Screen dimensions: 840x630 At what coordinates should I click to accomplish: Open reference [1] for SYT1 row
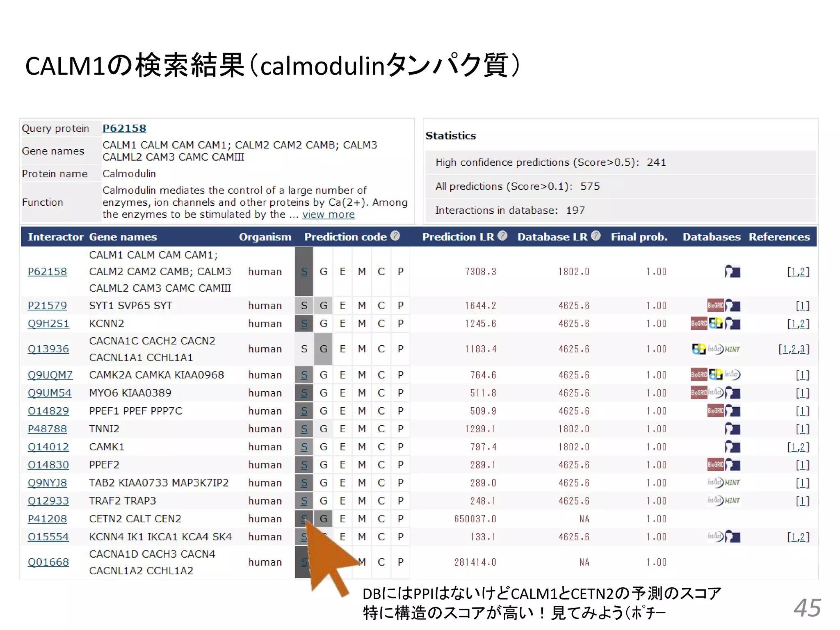tap(803, 306)
